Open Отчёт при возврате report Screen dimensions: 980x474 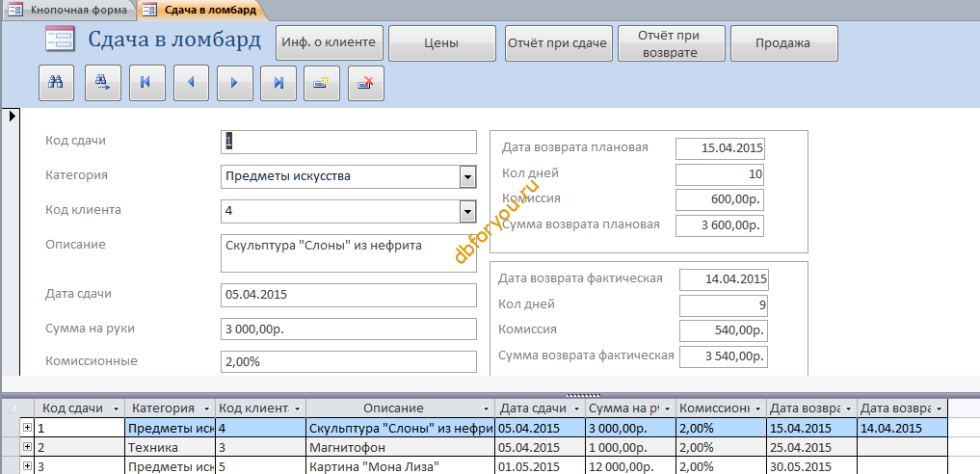tap(672, 43)
